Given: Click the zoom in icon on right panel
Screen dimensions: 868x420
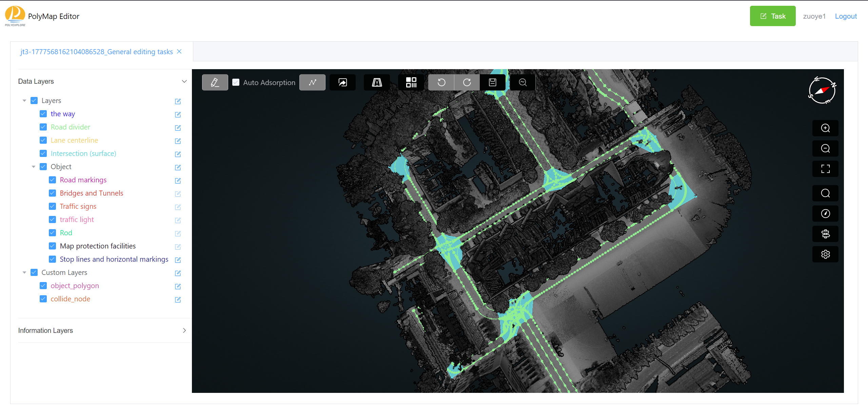Looking at the screenshot, I should pos(825,128).
